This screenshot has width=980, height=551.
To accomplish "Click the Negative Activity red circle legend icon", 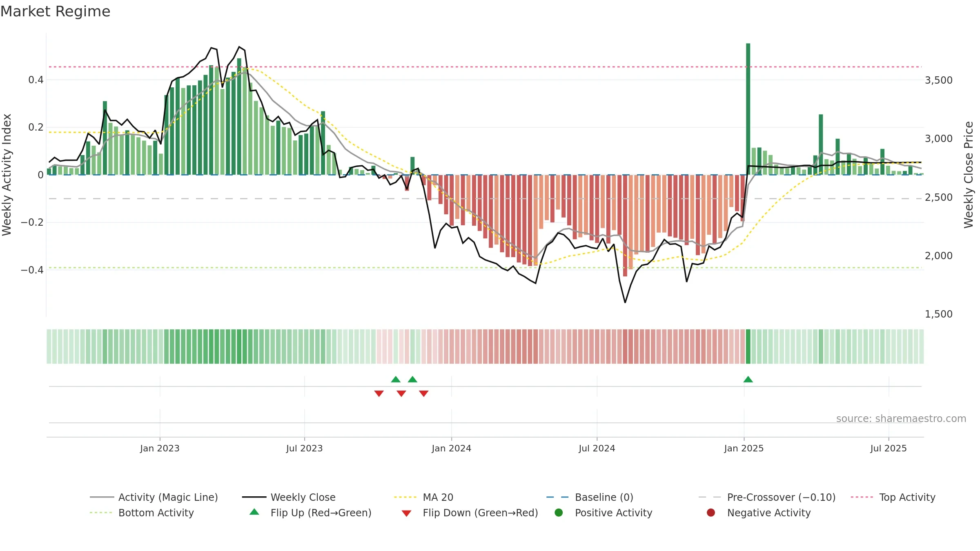I will coord(711,512).
